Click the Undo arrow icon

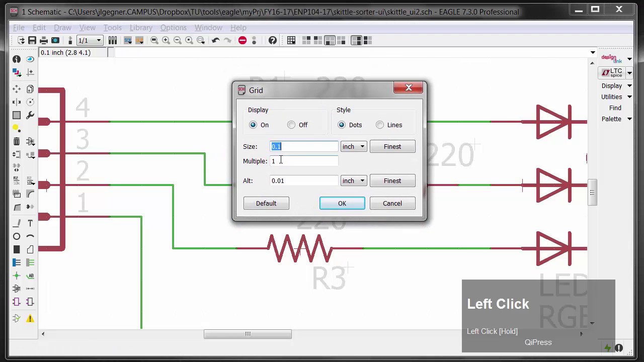216,40
